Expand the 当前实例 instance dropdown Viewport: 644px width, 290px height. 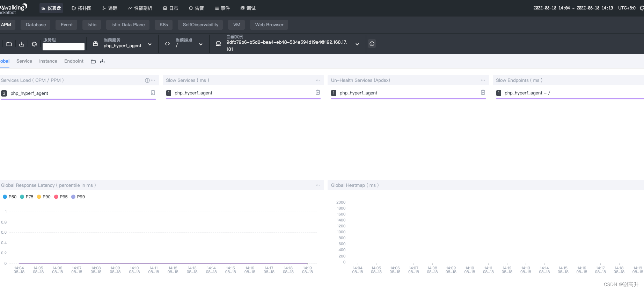[x=357, y=44]
